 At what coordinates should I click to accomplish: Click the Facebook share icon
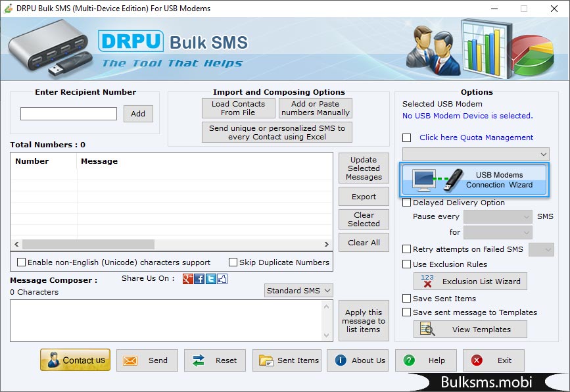click(x=199, y=279)
